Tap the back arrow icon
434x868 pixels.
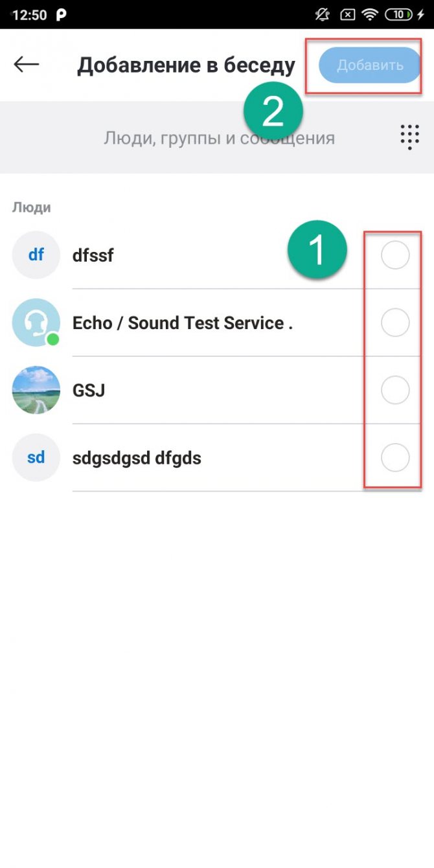[27, 64]
